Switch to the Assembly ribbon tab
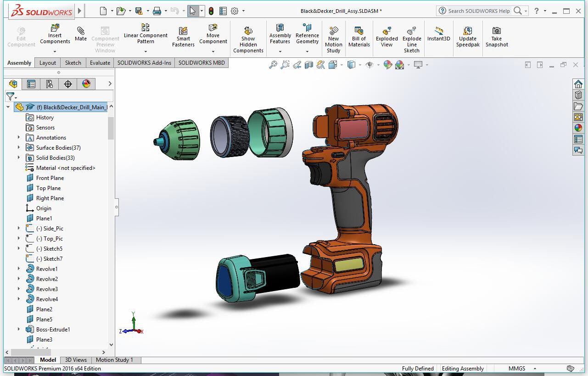Image resolution: width=588 pixels, height=376 pixels. tap(19, 63)
